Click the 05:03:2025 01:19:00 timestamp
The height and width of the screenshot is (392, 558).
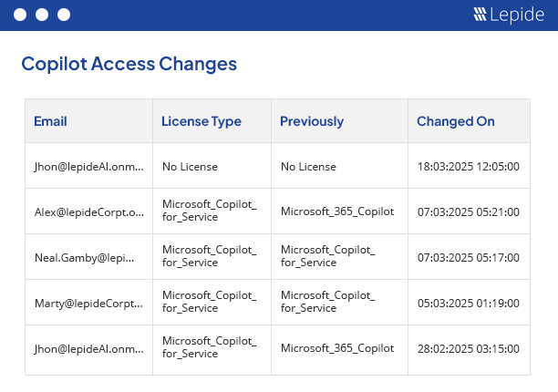(x=468, y=303)
